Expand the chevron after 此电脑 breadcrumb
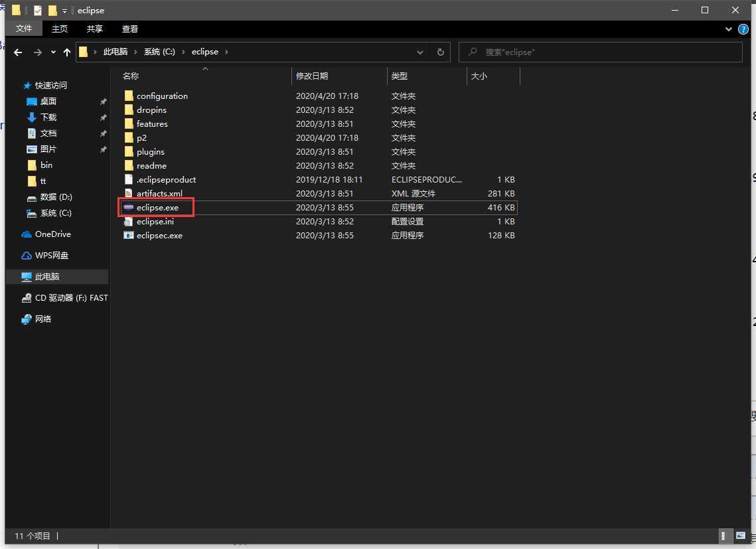This screenshot has width=756, height=549. (135, 52)
